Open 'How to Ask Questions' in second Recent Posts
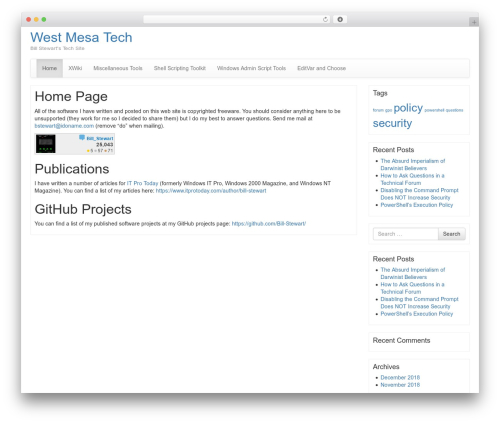This screenshot has height=423, width=500. [x=412, y=288]
